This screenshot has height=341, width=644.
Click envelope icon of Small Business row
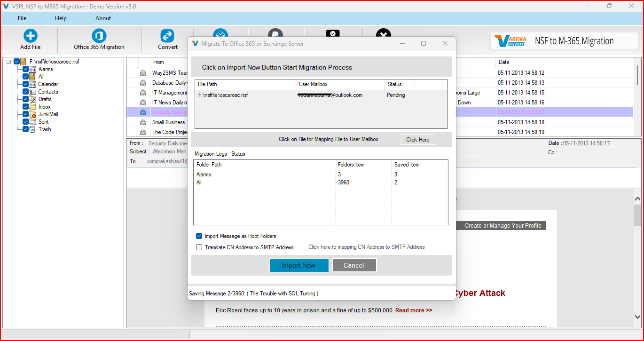point(143,122)
